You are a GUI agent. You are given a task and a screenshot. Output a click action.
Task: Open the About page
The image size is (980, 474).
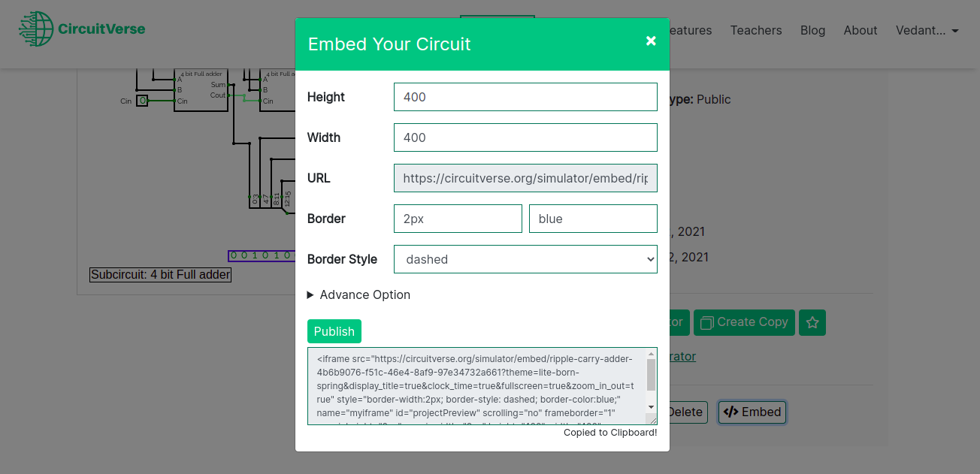(860, 31)
